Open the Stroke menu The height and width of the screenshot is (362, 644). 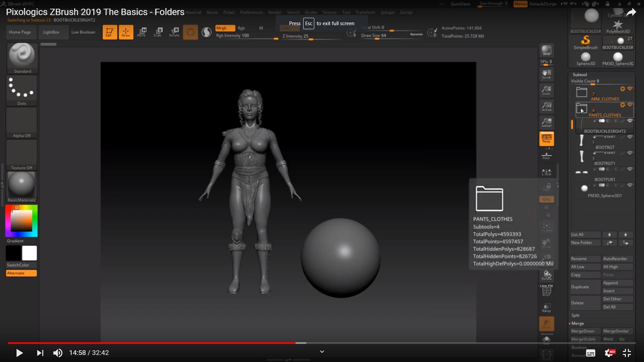click(311, 12)
